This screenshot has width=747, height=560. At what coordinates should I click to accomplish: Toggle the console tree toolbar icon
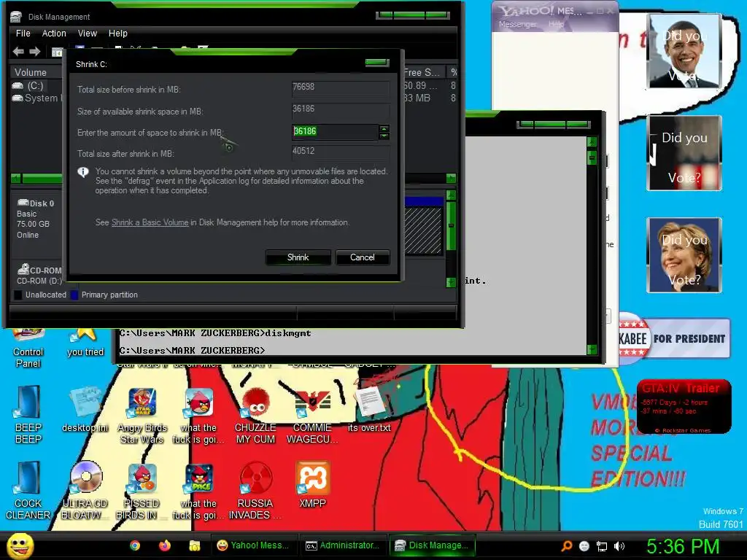coord(57,52)
